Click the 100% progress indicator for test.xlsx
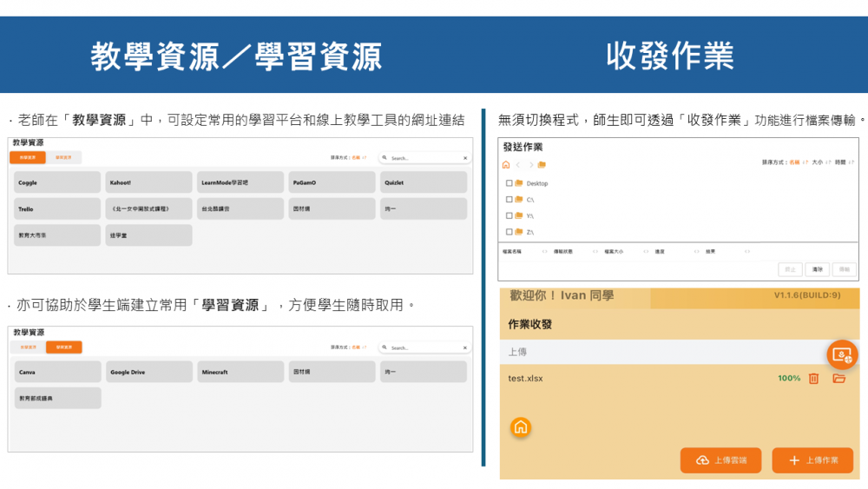This screenshot has width=868, height=489. pos(789,379)
